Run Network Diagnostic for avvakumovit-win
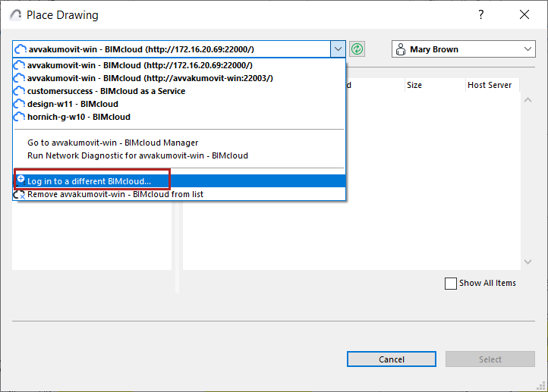Viewport: 548px width, 392px height. 179,155
